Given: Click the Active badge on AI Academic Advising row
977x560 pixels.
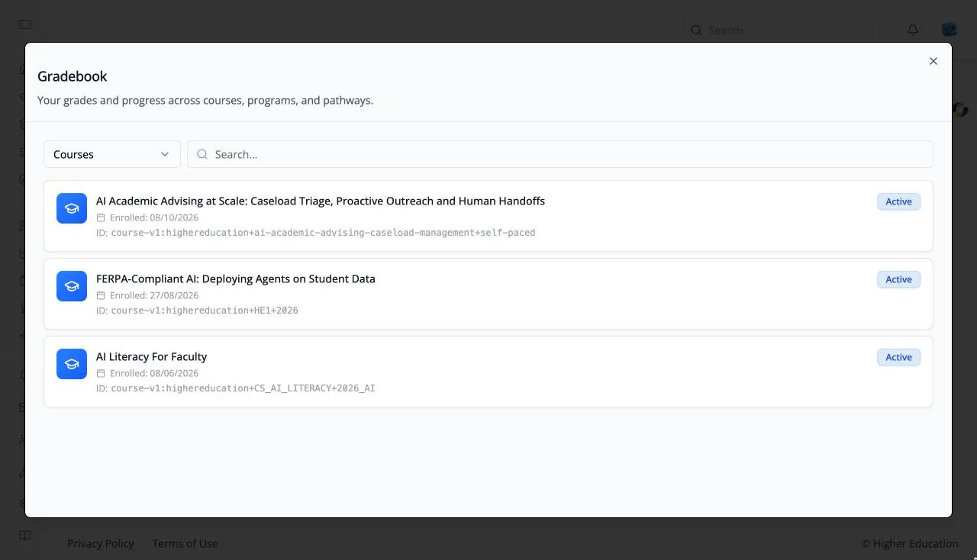Looking at the screenshot, I should (898, 201).
